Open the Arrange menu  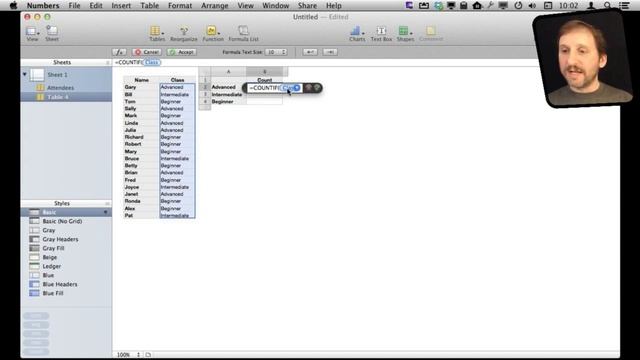click(x=215, y=5)
